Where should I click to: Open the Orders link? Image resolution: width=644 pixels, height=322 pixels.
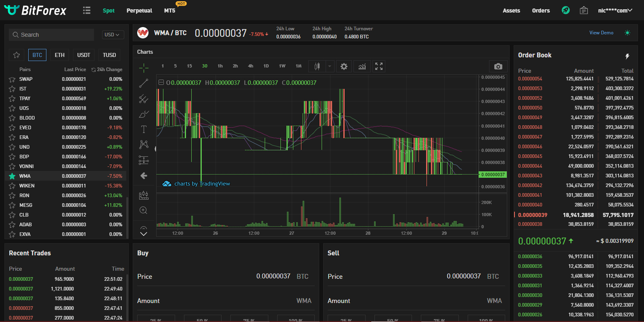point(541,11)
